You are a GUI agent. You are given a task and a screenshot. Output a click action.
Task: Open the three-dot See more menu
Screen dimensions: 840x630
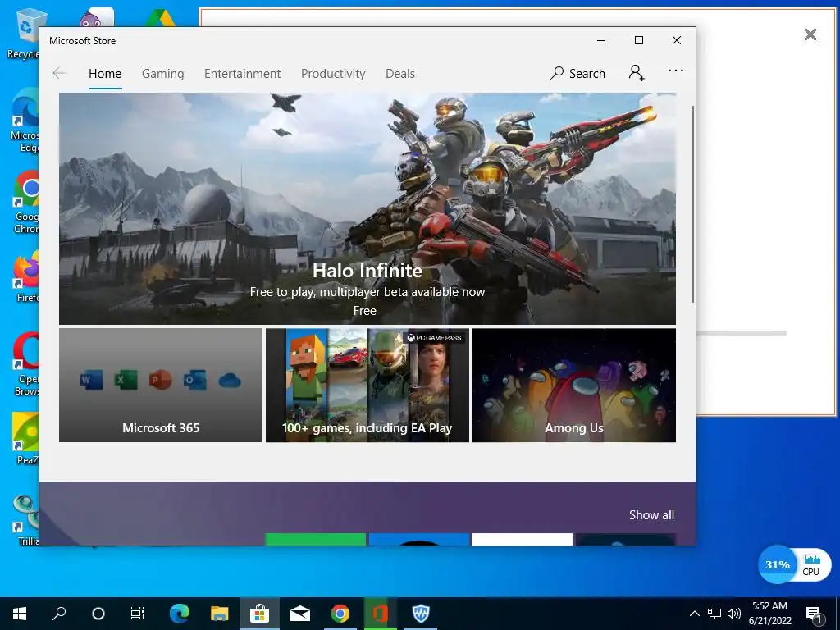pos(676,71)
